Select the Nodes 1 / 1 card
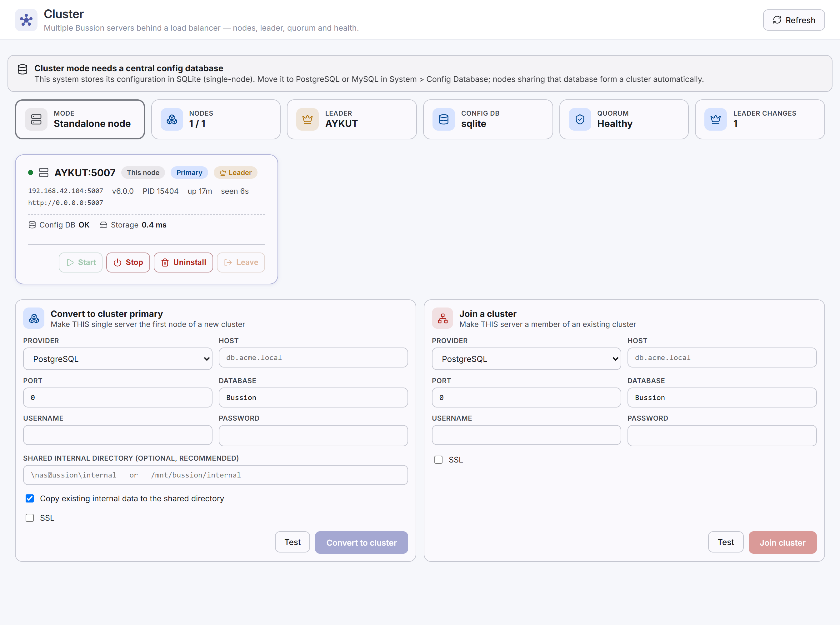Viewport: 840px width, 625px height. 216,120
